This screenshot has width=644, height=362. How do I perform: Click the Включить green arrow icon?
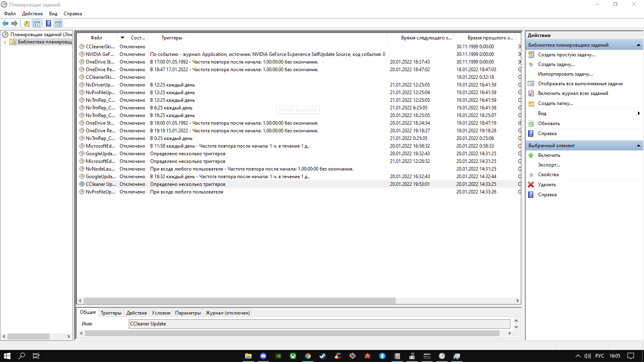pyautogui.click(x=531, y=155)
